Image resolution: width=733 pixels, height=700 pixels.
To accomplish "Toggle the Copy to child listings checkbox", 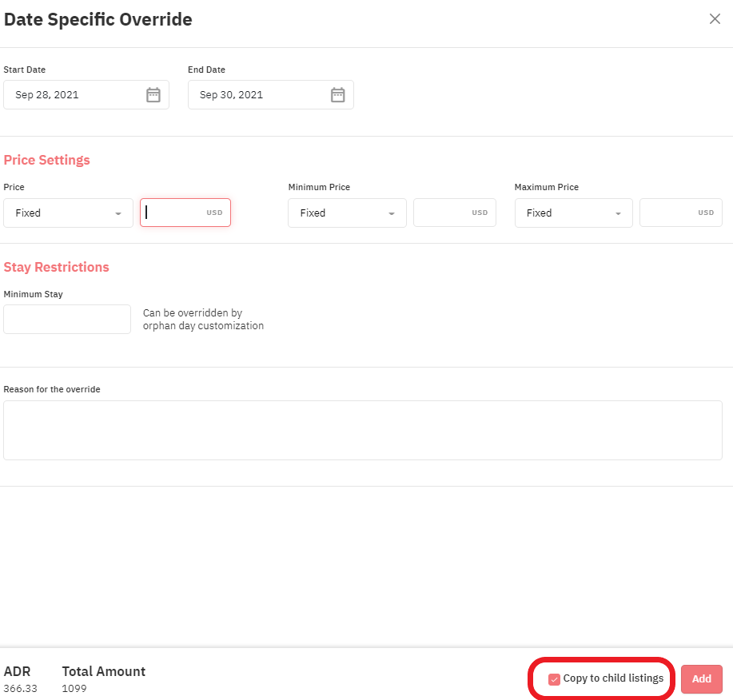I will click(x=554, y=679).
